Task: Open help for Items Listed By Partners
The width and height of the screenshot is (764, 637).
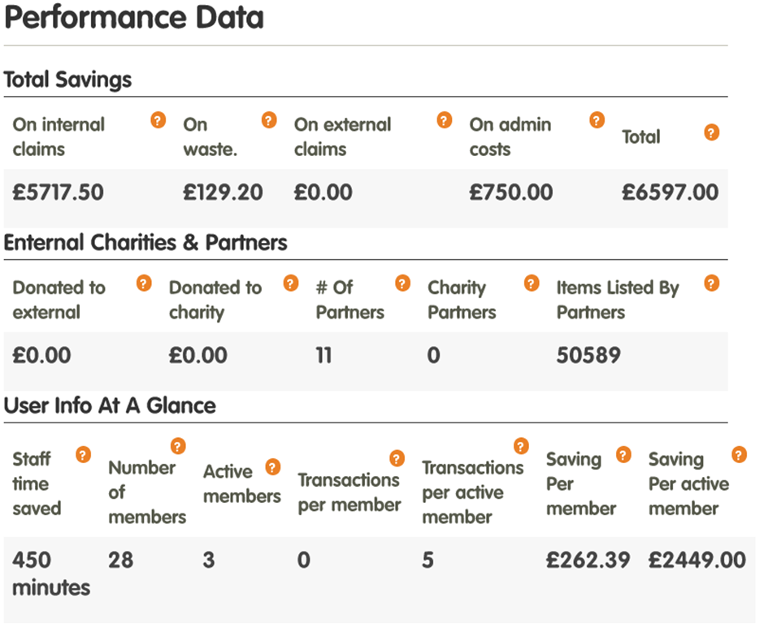Action: (x=711, y=283)
